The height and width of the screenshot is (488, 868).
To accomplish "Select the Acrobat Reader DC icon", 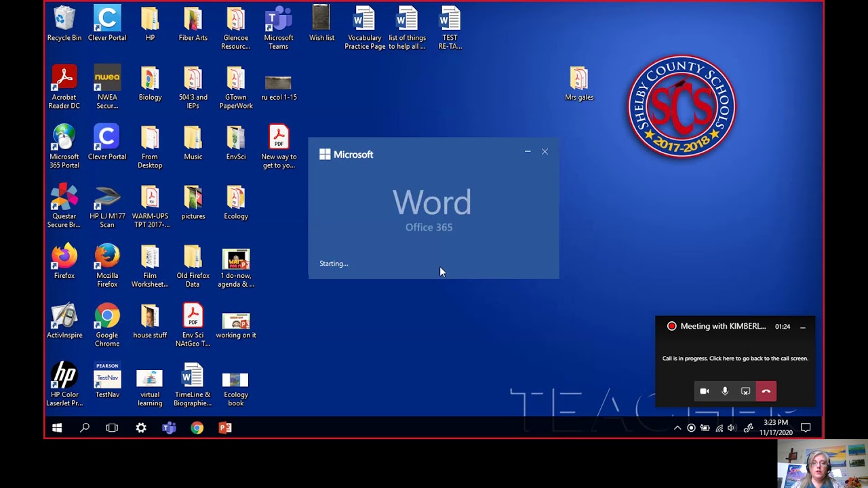I will tap(64, 87).
